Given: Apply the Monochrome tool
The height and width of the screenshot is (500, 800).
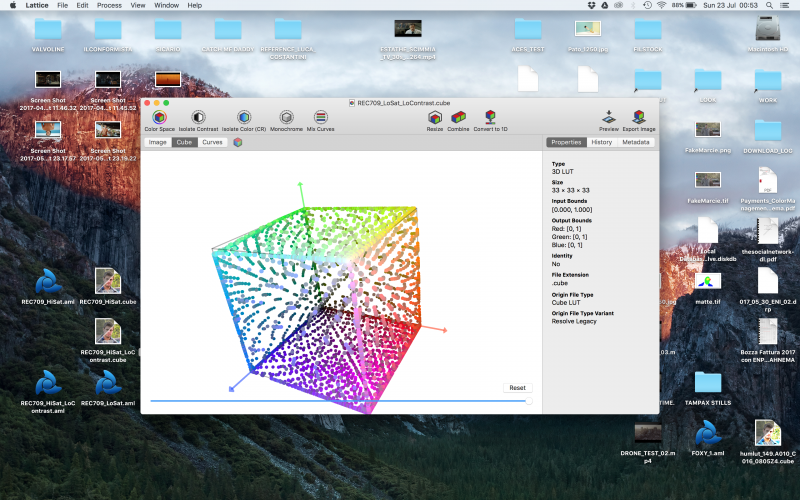Looking at the screenshot, I should (x=287, y=118).
